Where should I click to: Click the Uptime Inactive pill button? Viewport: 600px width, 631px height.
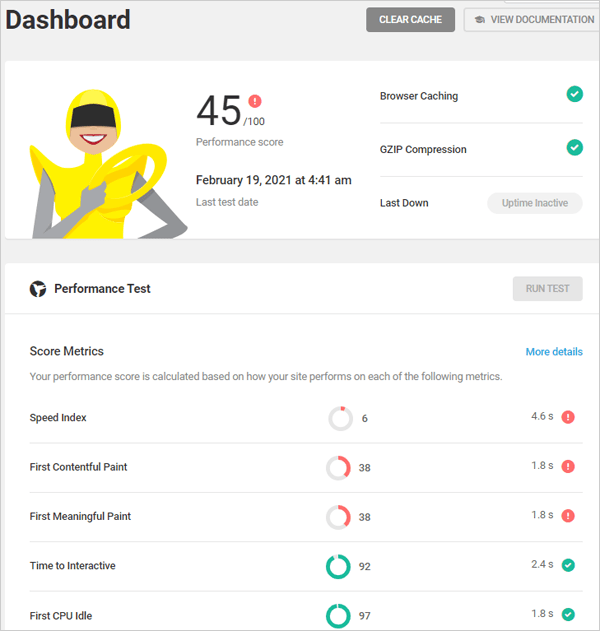coord(535,203)
